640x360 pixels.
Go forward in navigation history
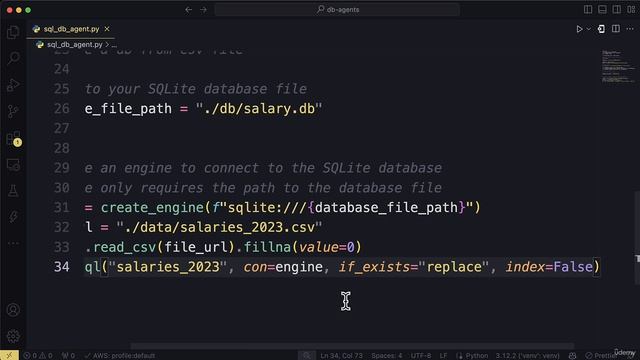[203, 9]
